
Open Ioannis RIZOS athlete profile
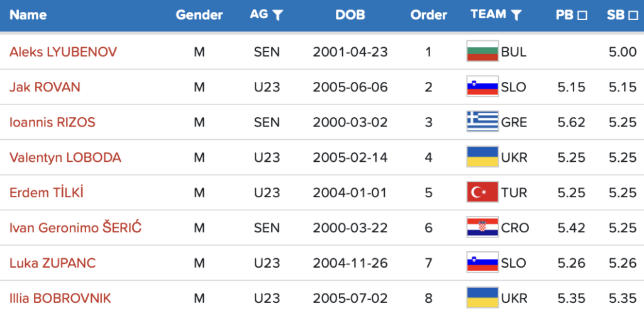[52, 122]
